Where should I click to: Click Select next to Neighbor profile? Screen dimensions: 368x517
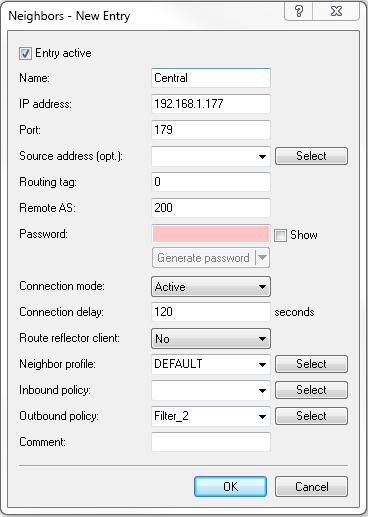(x=311, y=364)
